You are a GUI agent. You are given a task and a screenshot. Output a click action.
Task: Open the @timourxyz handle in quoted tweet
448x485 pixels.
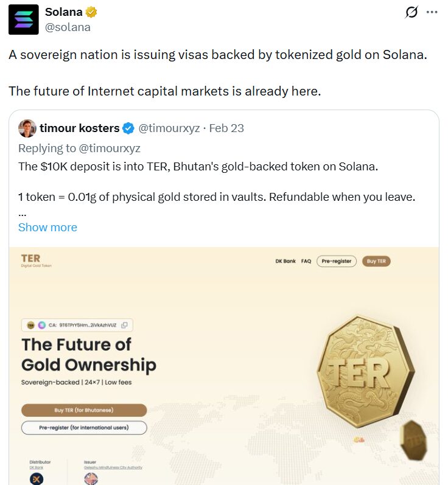pos(169,128)
